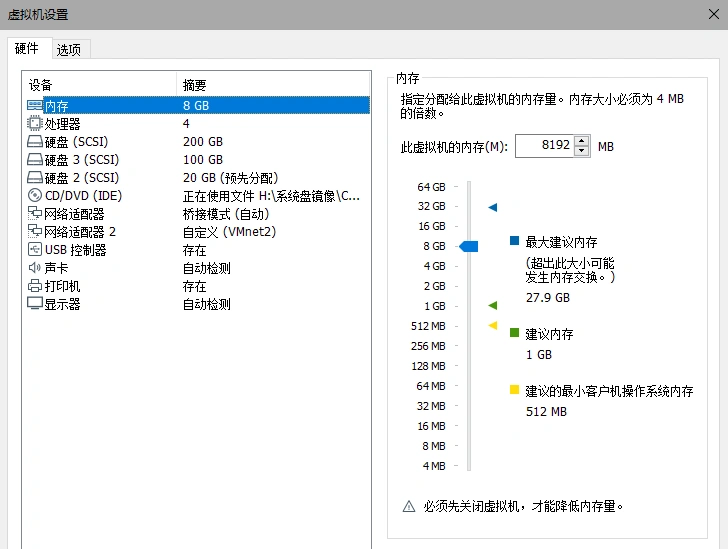This screenshot has width=728, height=549.
Task: Click the 显示器 monitor icon
Action: (35, 303)
